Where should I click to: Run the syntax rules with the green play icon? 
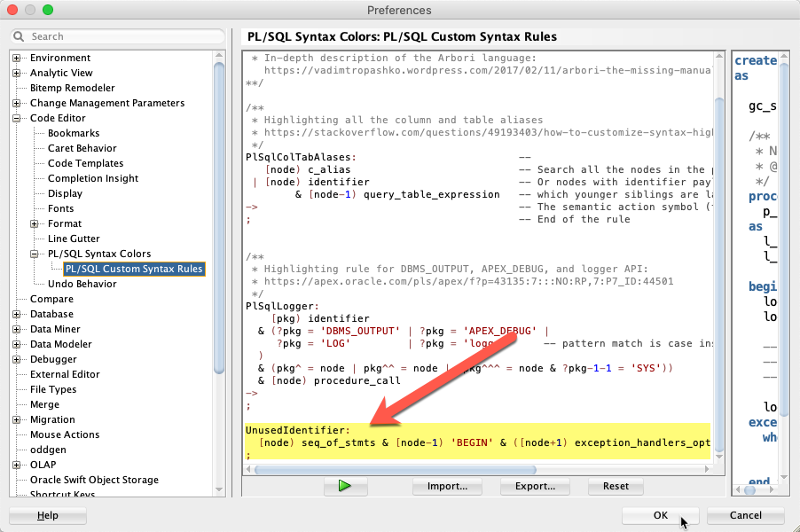click(344, 487)
